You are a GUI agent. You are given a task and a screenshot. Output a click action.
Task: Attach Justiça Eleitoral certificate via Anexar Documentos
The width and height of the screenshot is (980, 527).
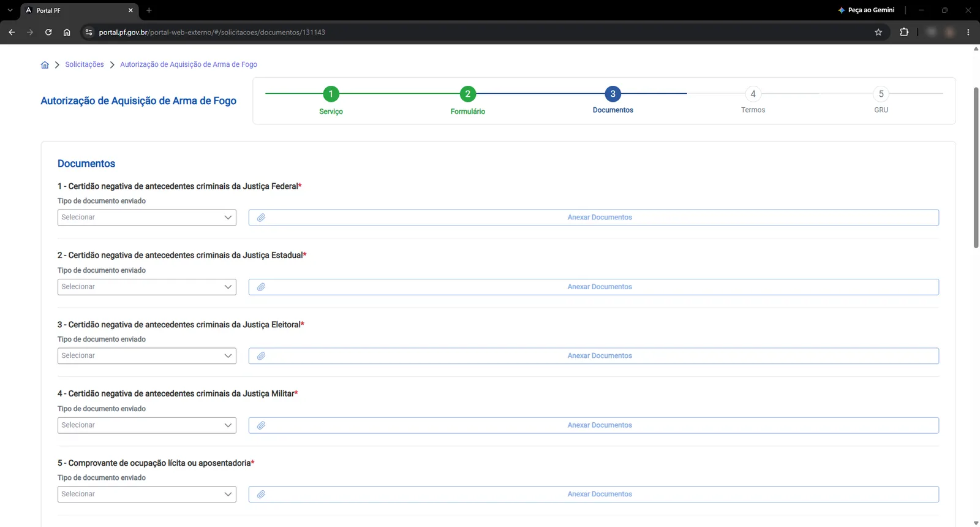[x=594, y=356]
